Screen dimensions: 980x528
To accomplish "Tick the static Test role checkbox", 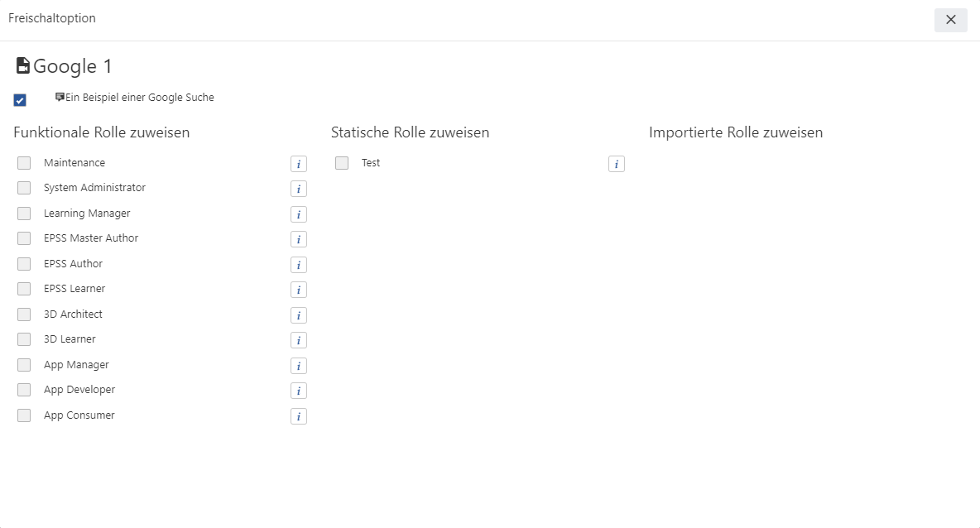I will click(342, 163).
